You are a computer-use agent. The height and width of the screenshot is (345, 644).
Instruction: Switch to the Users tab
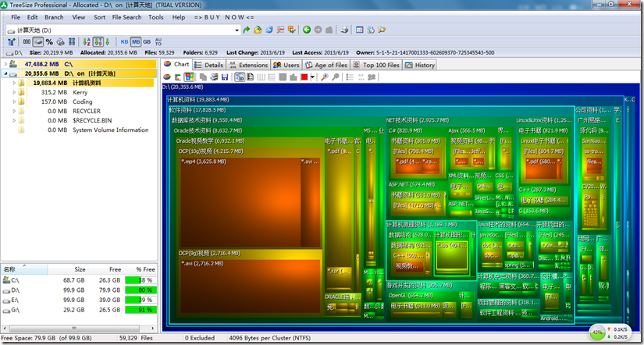(x=286, y=65)
